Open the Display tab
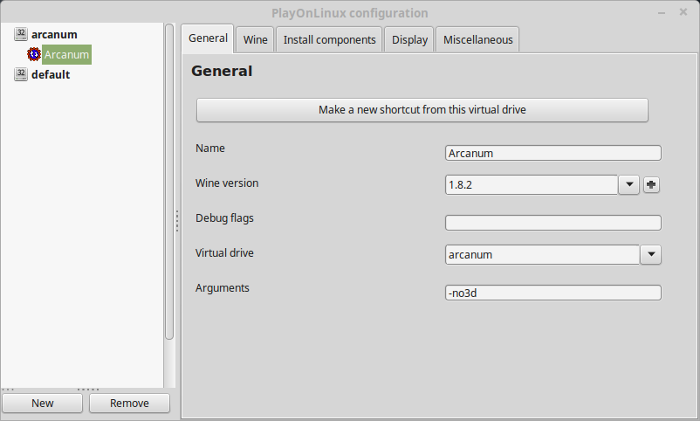Image resolution: width=700 pixels, height=421 pixels. 409,40
